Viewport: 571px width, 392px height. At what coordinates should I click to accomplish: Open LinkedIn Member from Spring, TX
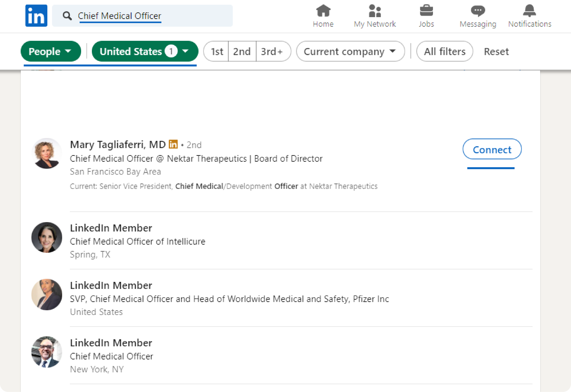tap(111, 228)
